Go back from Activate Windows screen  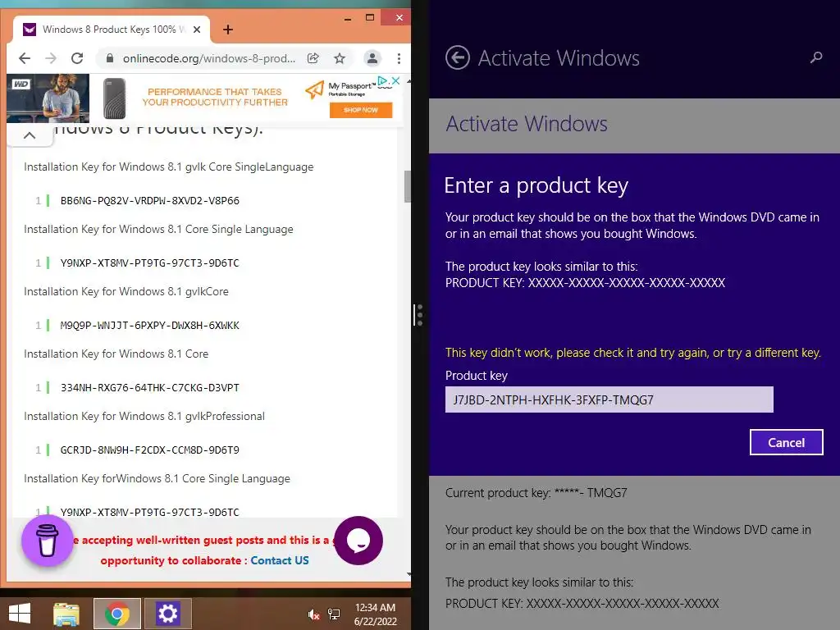click(458, 58)
